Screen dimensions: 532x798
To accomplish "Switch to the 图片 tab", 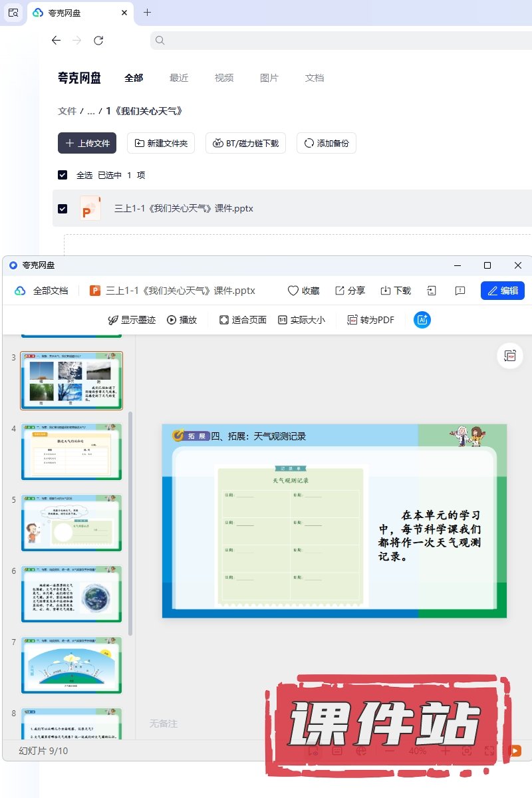I will coord(269,78).
